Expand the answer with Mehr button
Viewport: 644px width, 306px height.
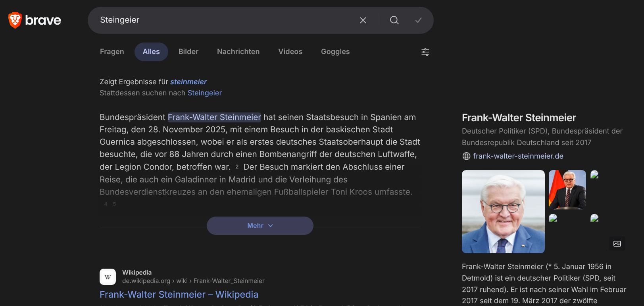click(x=260, y=226)
